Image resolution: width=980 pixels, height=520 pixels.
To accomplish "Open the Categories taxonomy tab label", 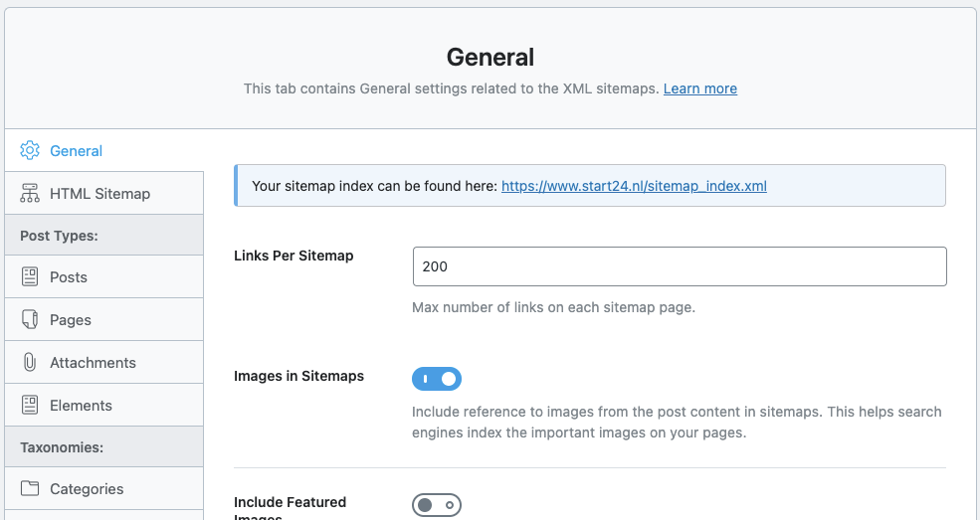I will (x=87, y=489).
